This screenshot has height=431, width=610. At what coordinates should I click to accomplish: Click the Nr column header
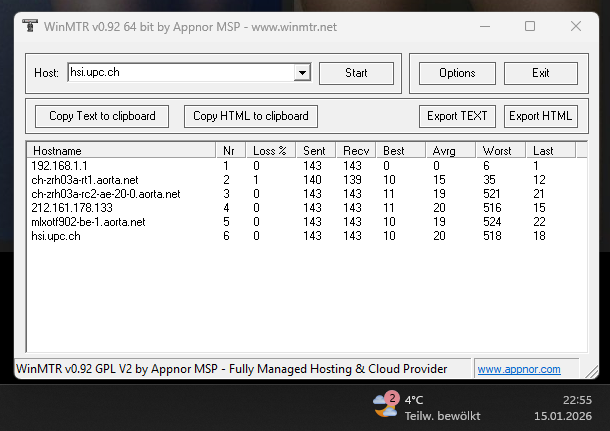pyautogui.click(x=231, y=151)
